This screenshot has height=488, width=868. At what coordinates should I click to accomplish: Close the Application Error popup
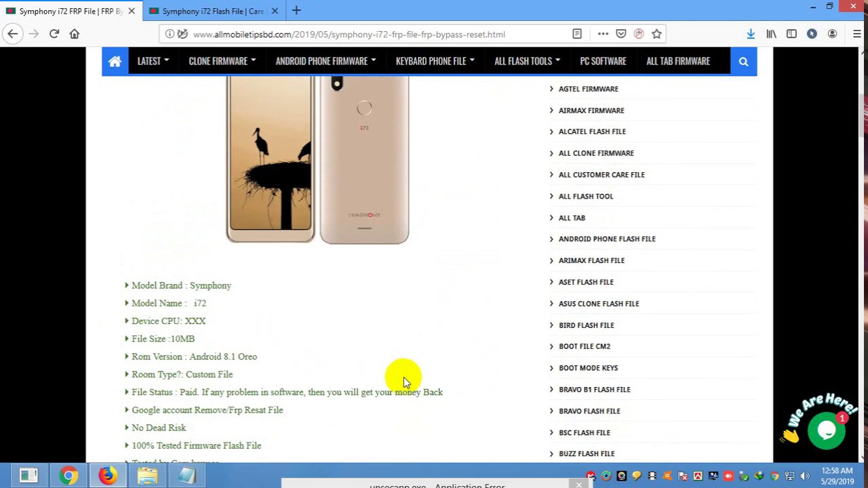point(578,485)
